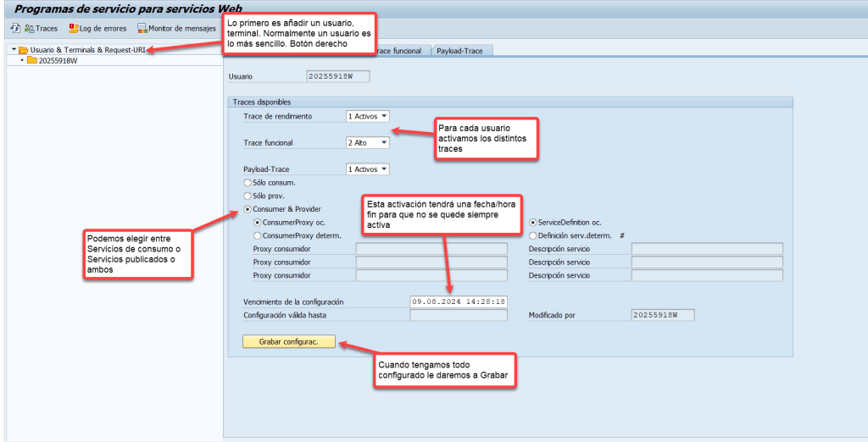This screenshot has width=868, height=442.
Task: Click the first Proxy consumidor input field
Action: tap(431, 249)
